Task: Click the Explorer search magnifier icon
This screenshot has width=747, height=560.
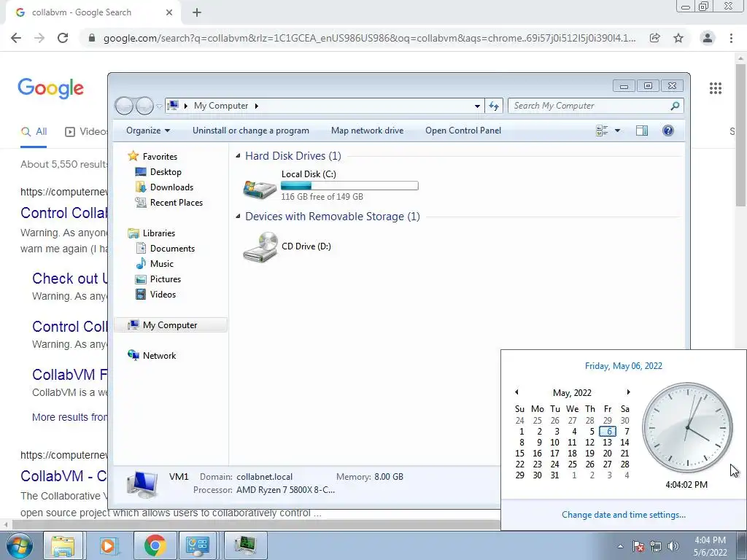Action: pos(675,106)
